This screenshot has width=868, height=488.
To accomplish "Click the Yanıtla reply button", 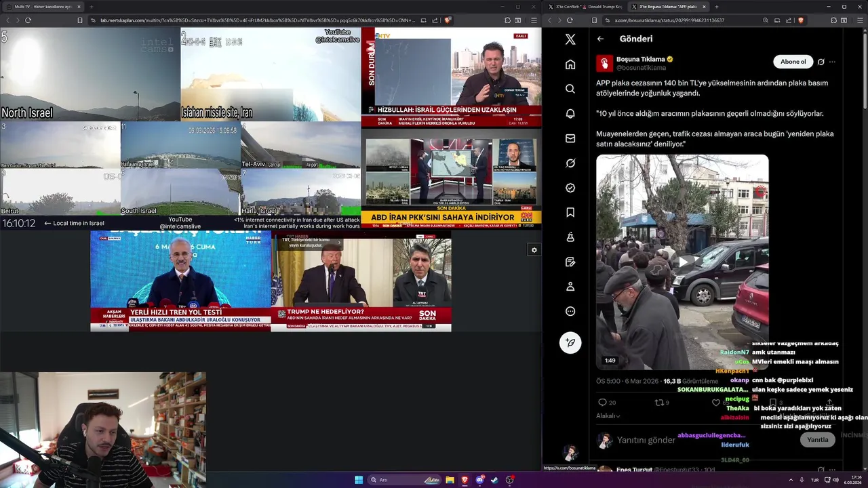I will pos(817,439).
